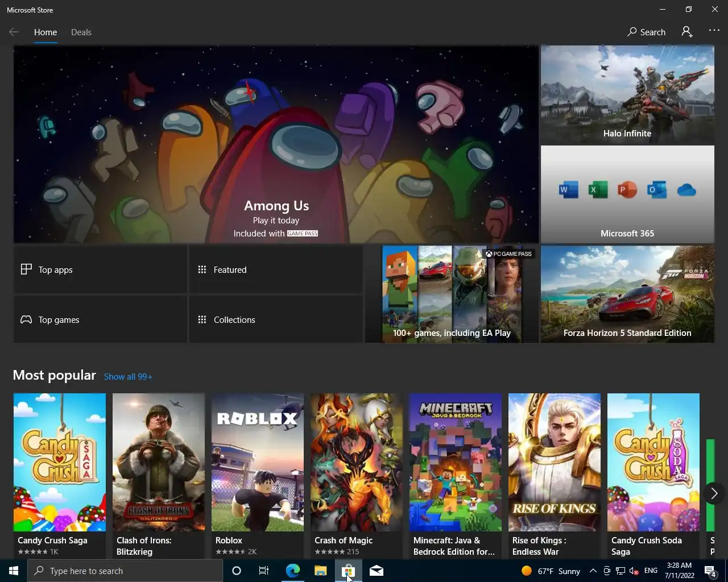728x582 pixels.
Task: Open the Roblox game card
Action: click(258, 475)
